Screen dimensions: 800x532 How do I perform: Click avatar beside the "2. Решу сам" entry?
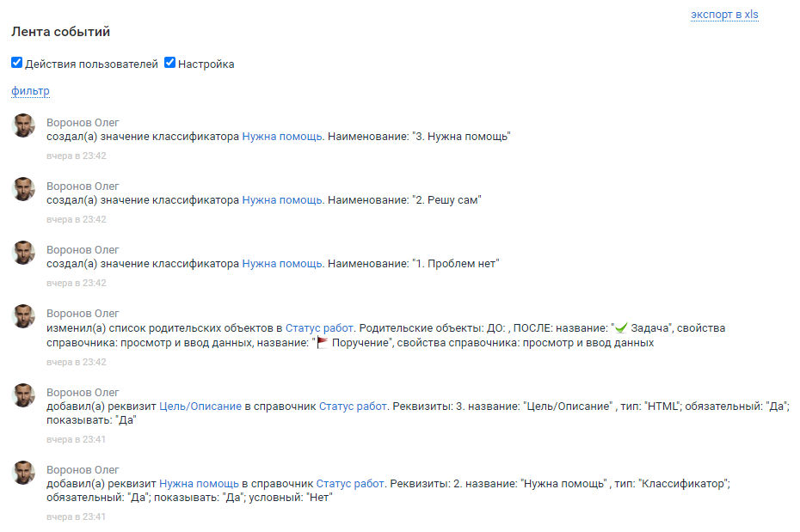pos(23,189)
